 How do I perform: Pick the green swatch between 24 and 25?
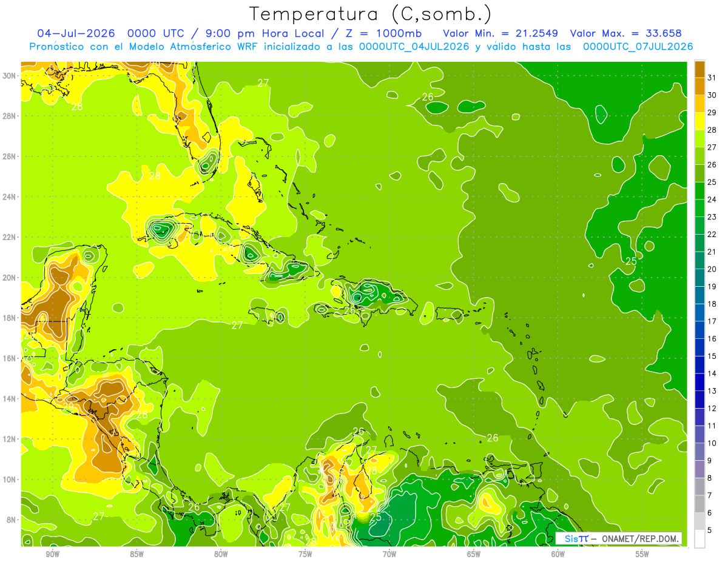pyautogui.click(x=699, y=190)
